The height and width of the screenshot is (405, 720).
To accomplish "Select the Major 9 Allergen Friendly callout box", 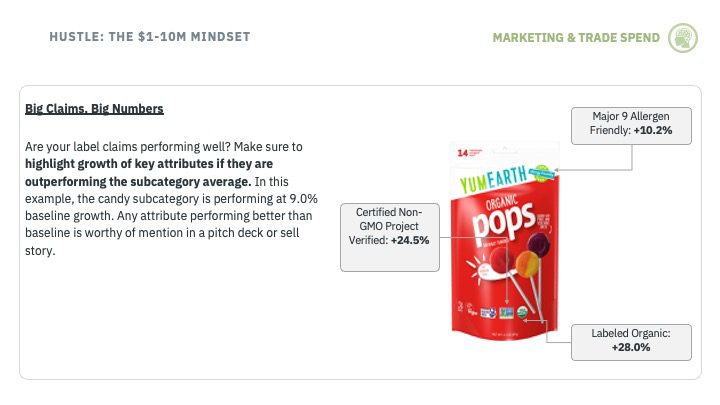I will [631, 126].
